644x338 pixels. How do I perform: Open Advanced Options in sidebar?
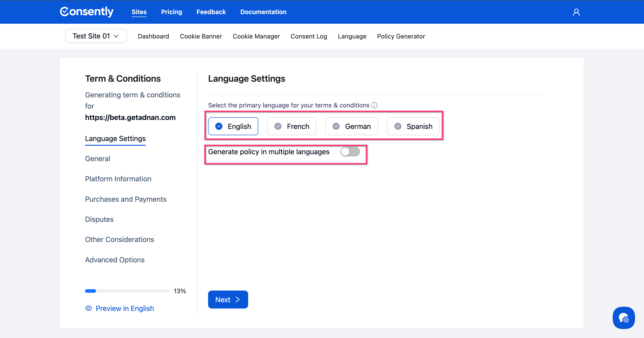pyautogui.click(x=115, y=260)
